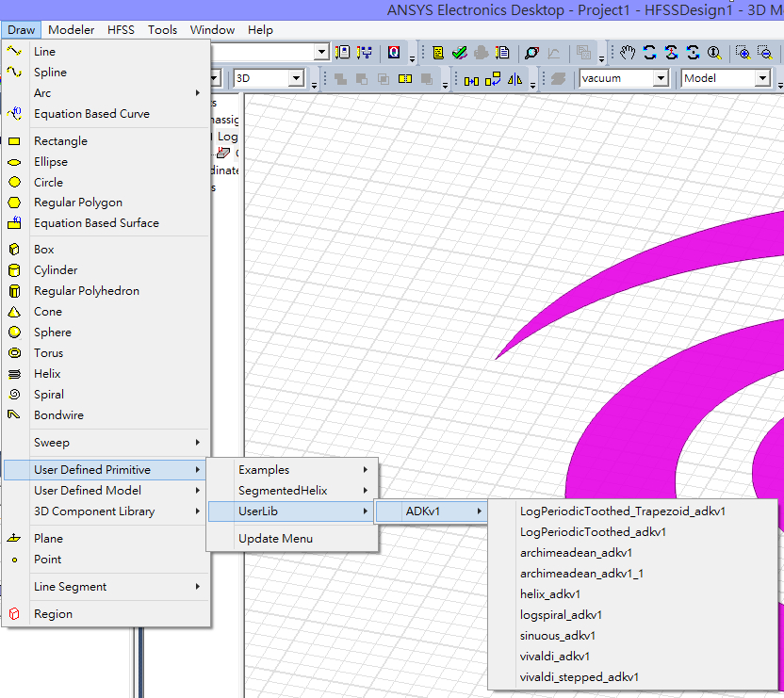Expand the Sweep submenu
The height and width of the screenshot is (698, 784).
coord(106,443)
